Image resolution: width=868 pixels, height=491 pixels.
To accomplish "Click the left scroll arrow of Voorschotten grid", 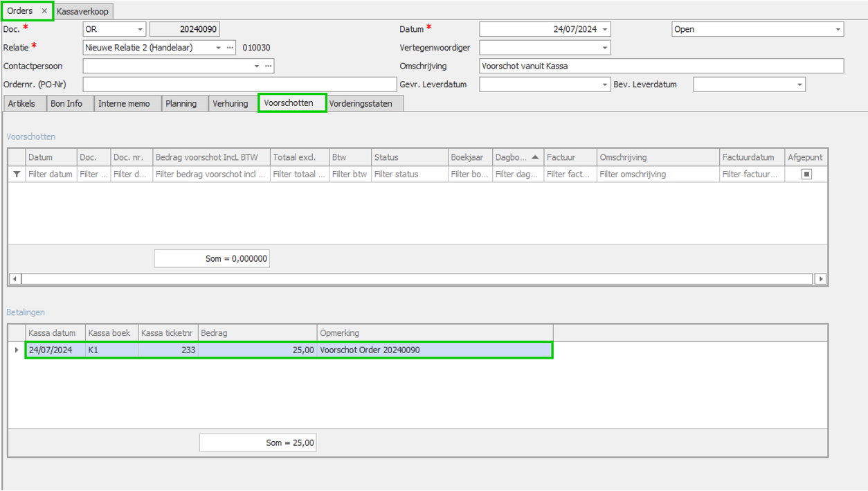I will pyautogui.click(x=15, y=278).
